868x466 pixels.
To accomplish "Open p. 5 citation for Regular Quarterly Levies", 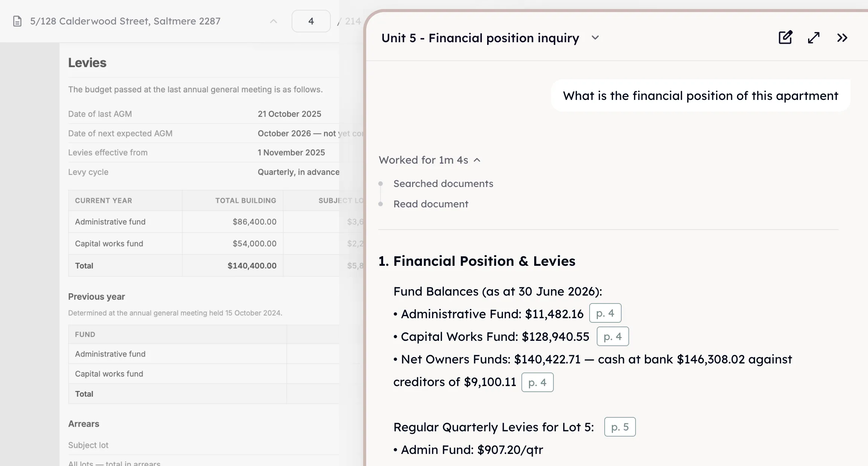I will 620,427.
